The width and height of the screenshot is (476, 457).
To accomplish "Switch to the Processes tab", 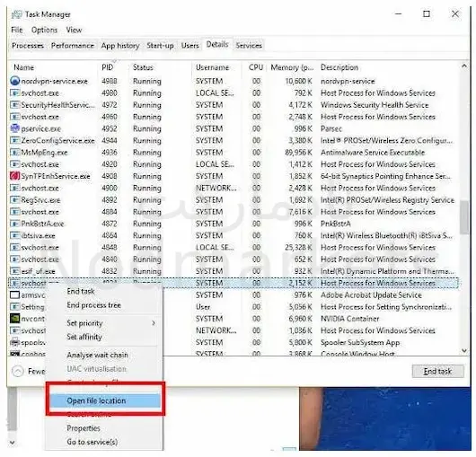I will [28, 46].
